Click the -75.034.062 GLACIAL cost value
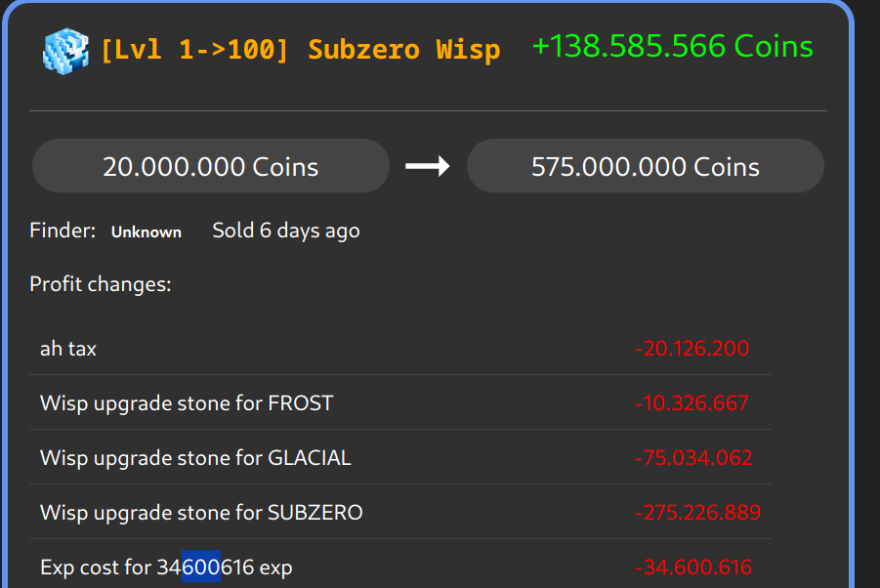 point(693,457)
